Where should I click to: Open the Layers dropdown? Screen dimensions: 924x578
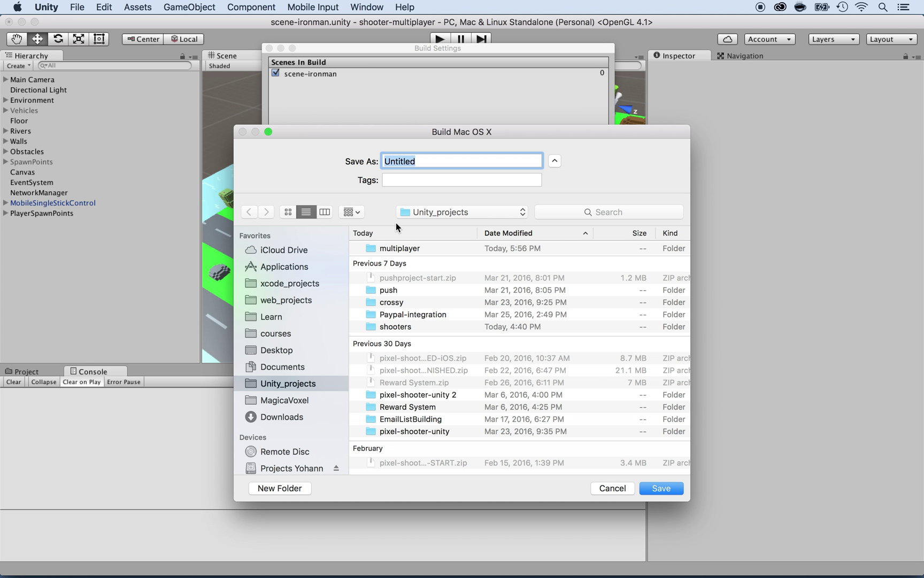click(x=834, y=39)
